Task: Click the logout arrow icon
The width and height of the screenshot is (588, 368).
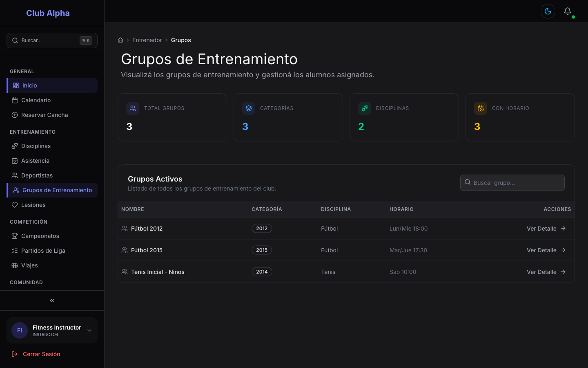Action: tap(15, 354)
